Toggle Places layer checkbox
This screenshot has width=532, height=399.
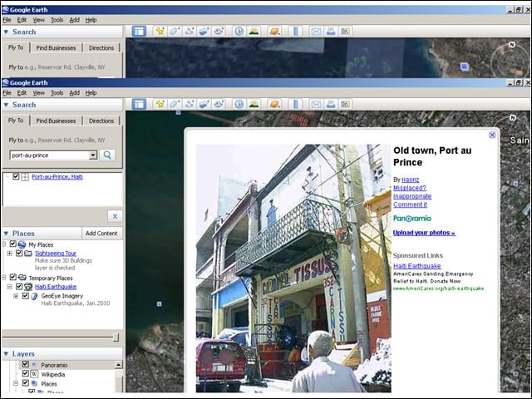26,383
